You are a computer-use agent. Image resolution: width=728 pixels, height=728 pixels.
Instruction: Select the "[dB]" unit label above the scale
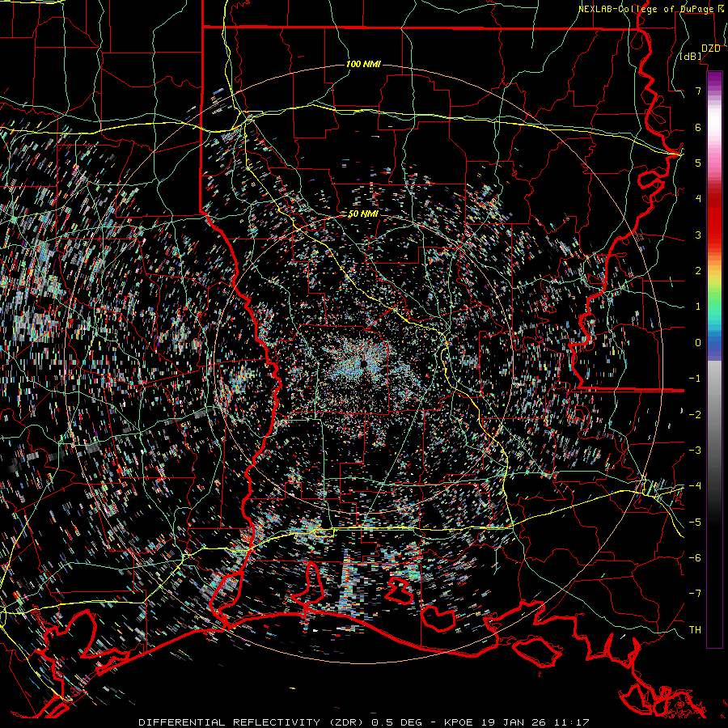691,57
